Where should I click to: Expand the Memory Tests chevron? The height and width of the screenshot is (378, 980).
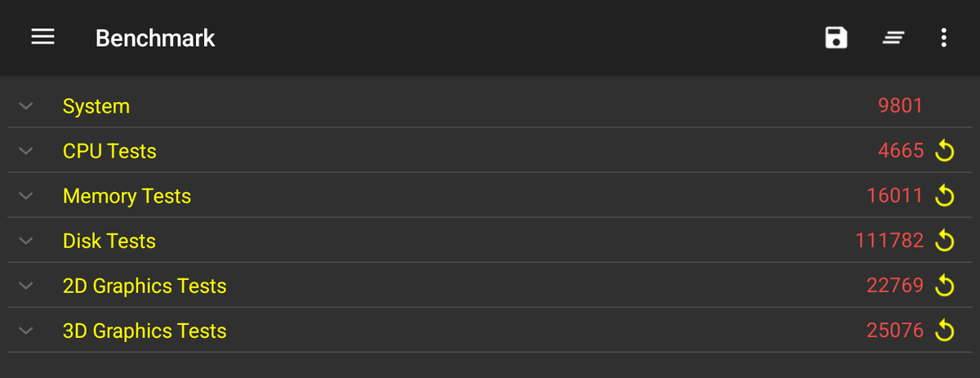[26, 196]
